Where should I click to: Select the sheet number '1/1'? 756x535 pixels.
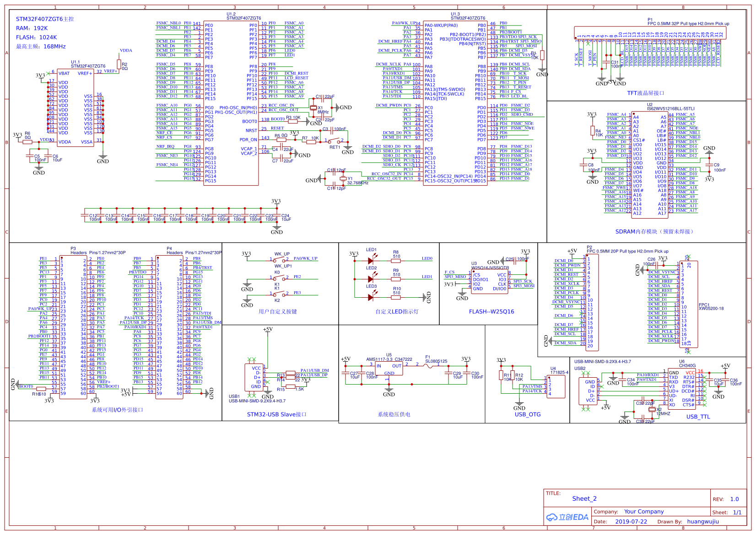pyautogui.click(x=737, y=513)
